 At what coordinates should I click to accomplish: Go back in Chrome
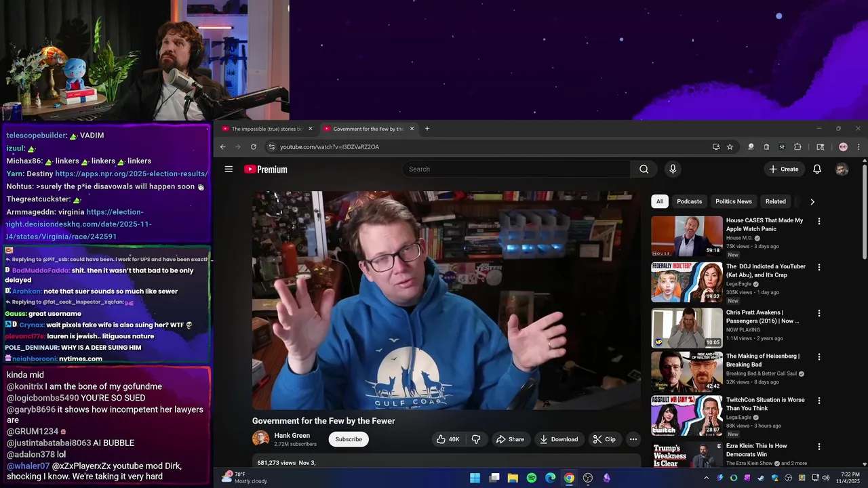[x=222, y=147]
